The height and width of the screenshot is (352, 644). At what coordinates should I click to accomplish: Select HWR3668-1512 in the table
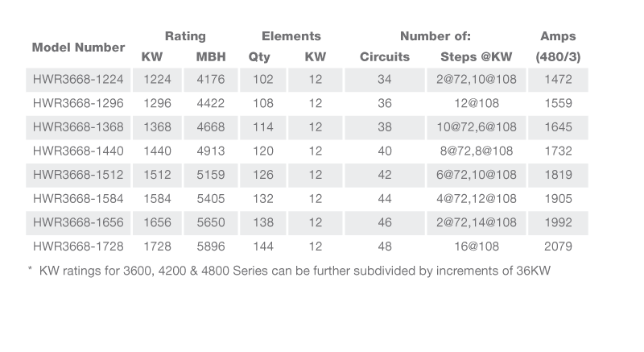[x=78, y=175]
